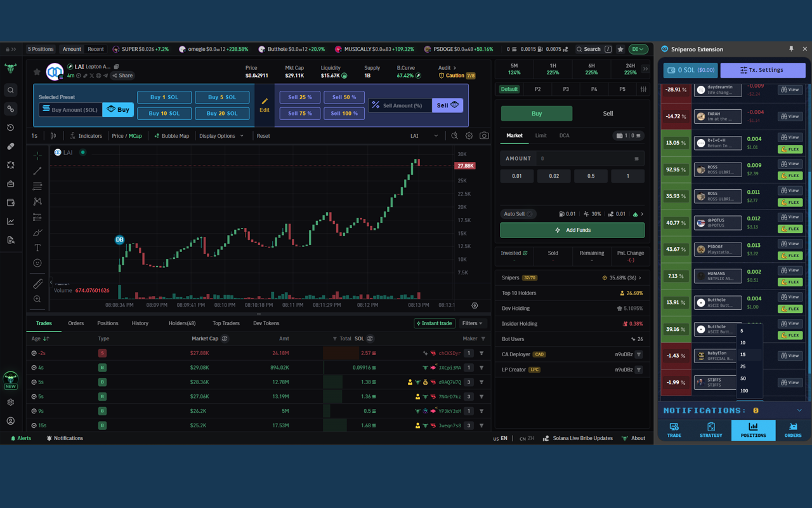The height and width of the screenshot is (508, 812).
Task: Collapse the Notifications section chevron
Action: (799, 411)
